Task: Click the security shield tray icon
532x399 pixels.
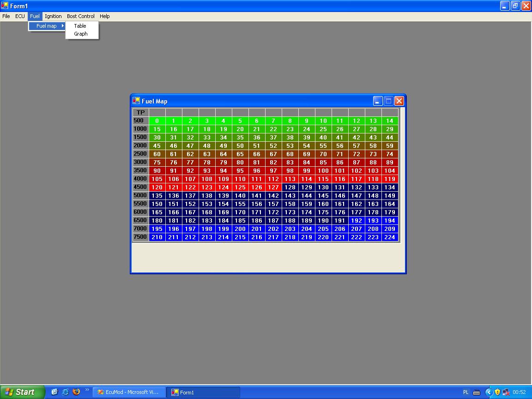Action: coord(497,392)
